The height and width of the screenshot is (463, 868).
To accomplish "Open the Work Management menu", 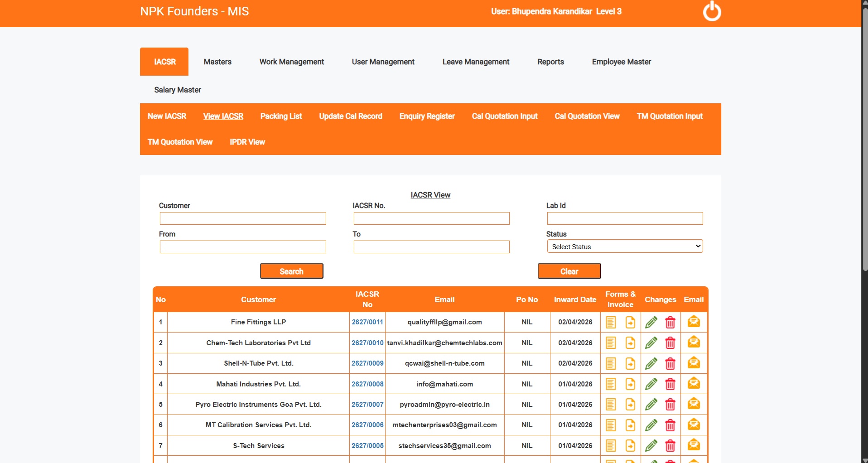I will coord(291,62).
